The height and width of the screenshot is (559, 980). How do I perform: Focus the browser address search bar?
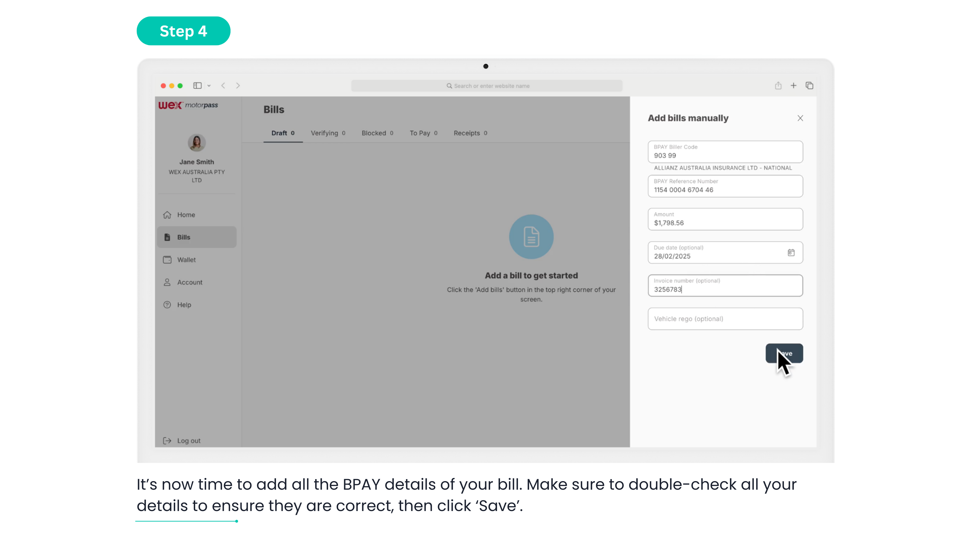coord(486,86)
